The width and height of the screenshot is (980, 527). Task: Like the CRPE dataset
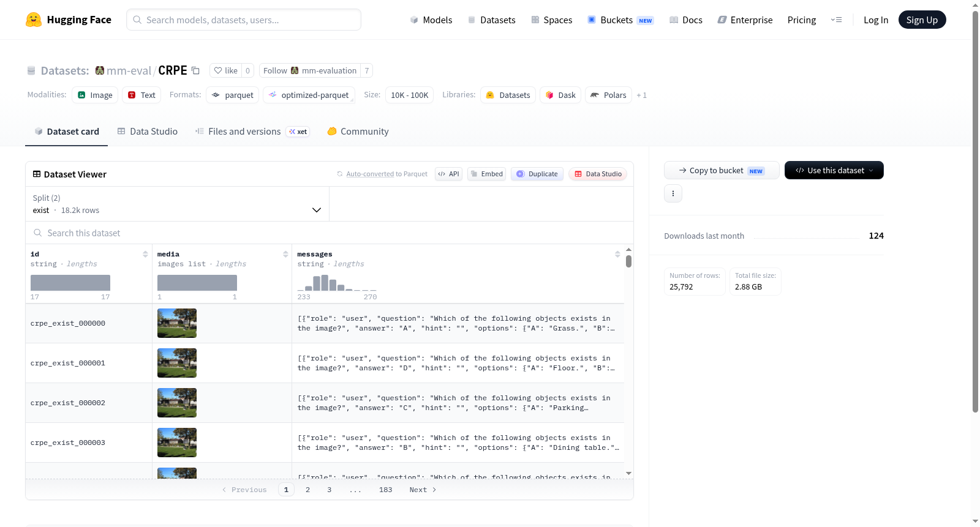(x=225, y=70)
